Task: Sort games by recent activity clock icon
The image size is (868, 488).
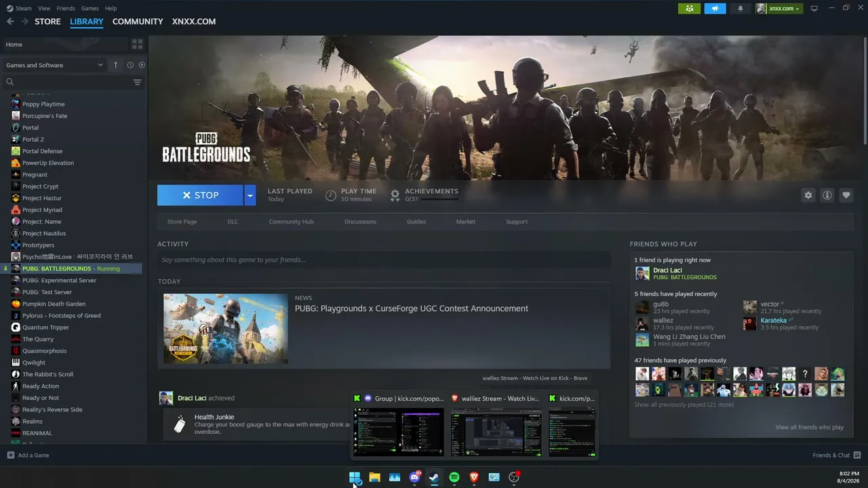Action: pos(130,65)
